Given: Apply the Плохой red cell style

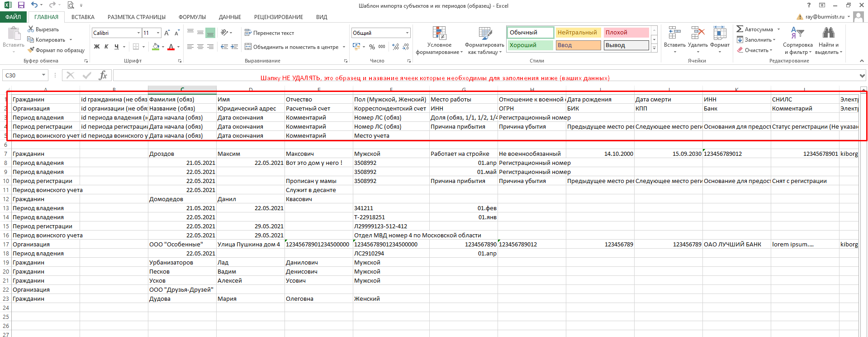Looking at the screenshot, I should pos(626,33).
